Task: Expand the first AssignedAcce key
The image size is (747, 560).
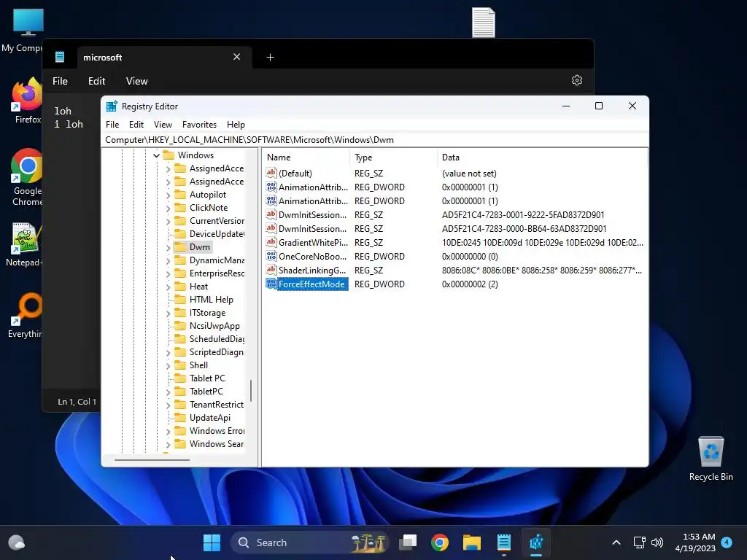Action: (x=169, y=168)
